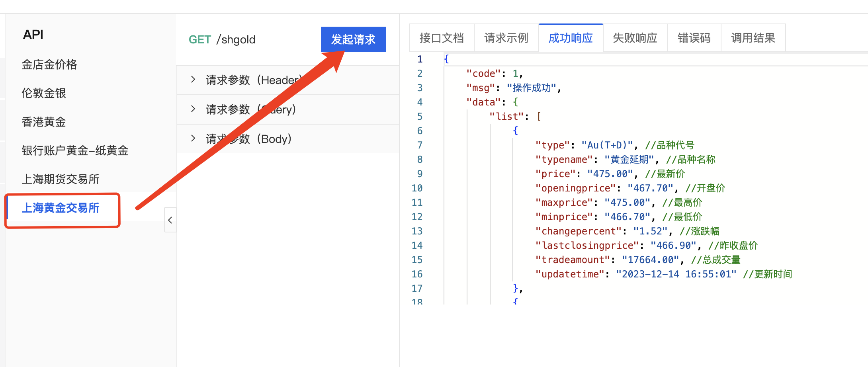The width and height of the screenshot is (868, 367).
Task: Expand 请求参数 (Query) section
Action: click(287, 109)
